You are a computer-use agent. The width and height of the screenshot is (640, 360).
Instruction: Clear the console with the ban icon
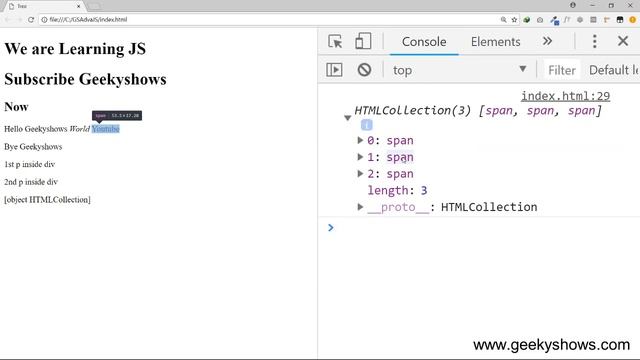coord(364,70)
